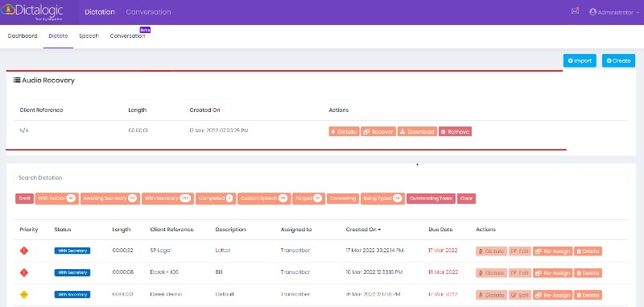Clear the dictation filters

coord(466,198)
